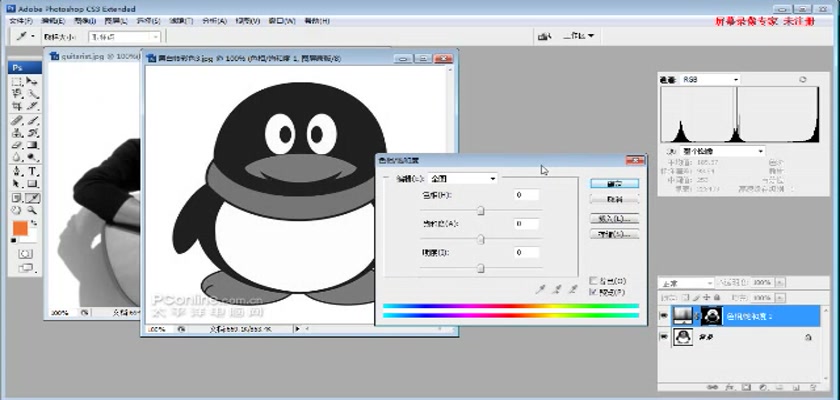Open the Image menu
The width and height of the screenshot is (840, 400).
coord(85,21)
